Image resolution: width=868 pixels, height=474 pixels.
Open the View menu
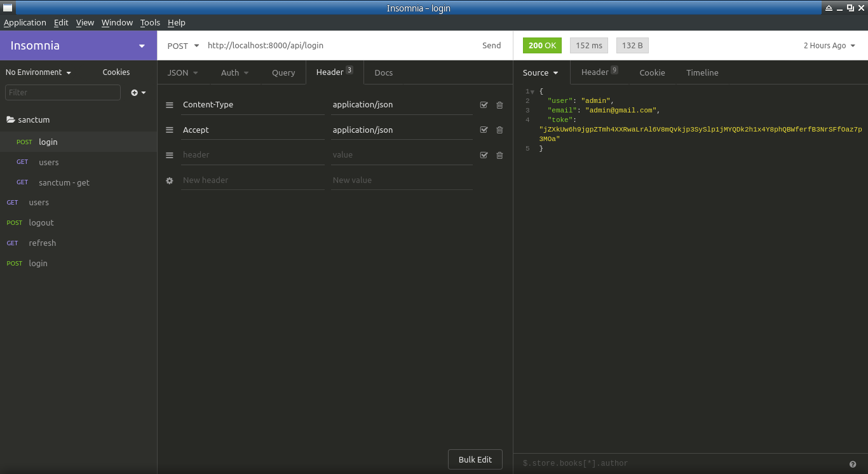click(x=85, y=23)
